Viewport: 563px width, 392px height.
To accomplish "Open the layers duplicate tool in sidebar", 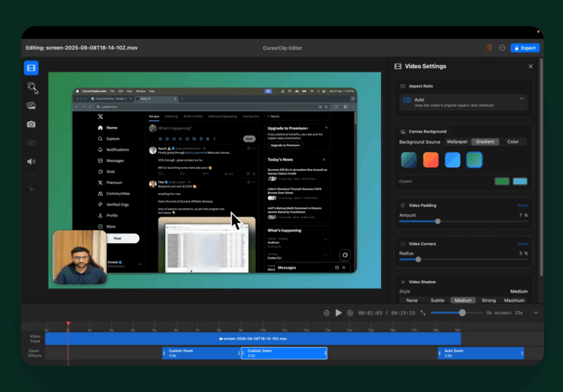I will coord(31,86).
